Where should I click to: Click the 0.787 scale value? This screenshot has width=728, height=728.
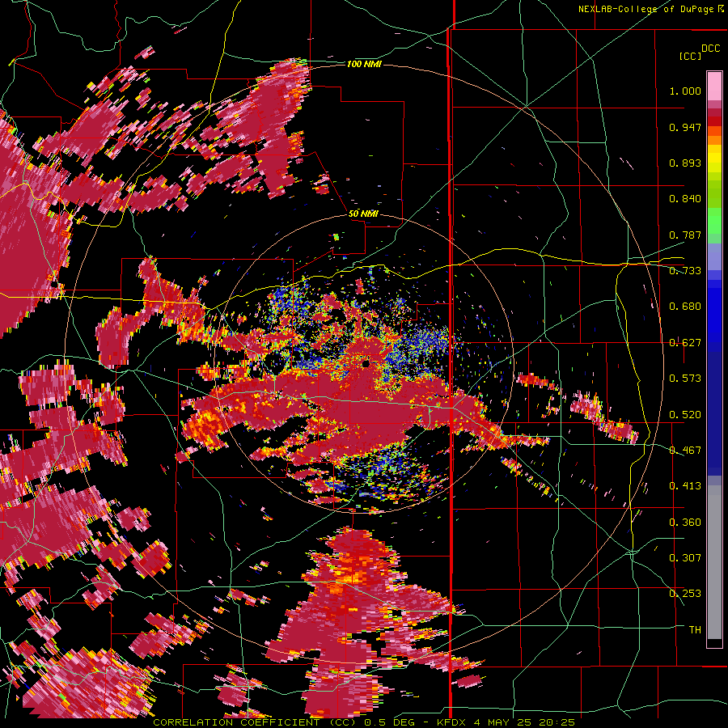tap(685, 235)
